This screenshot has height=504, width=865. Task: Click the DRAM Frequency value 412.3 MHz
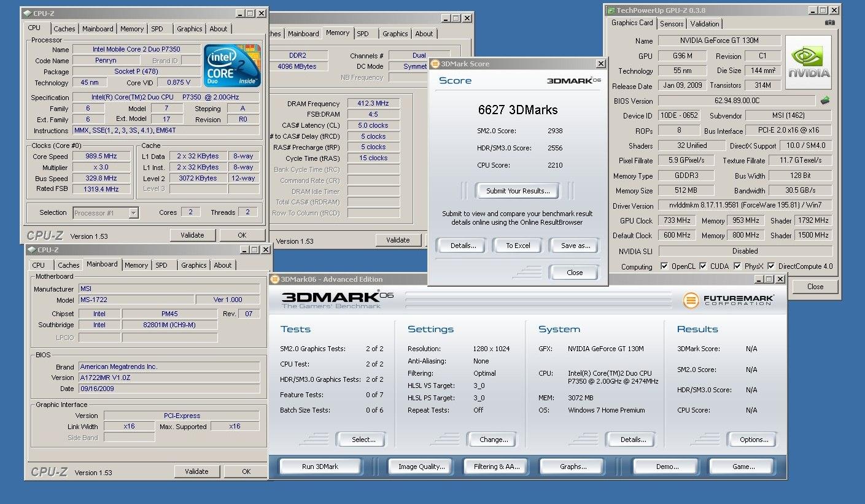point(373,104)
